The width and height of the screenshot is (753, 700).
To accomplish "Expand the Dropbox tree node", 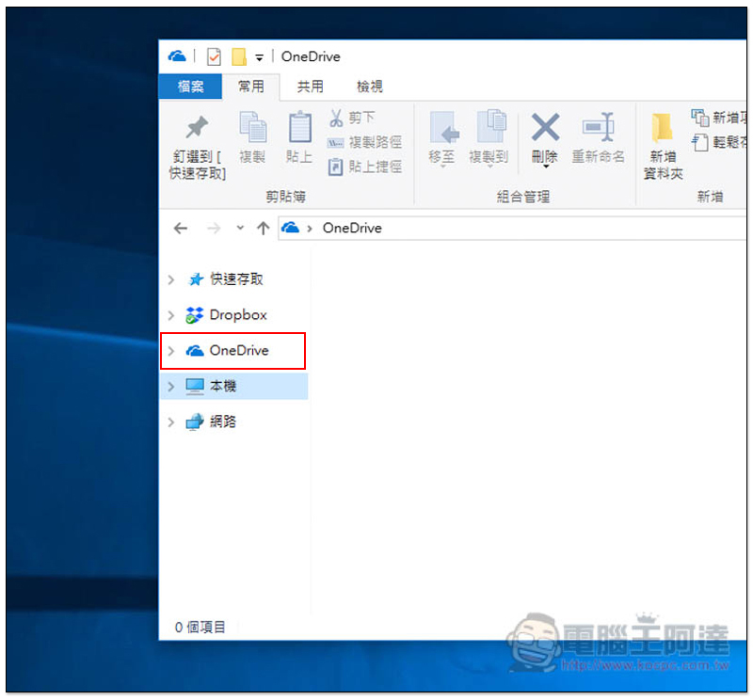I will click(x=171, y=315).
